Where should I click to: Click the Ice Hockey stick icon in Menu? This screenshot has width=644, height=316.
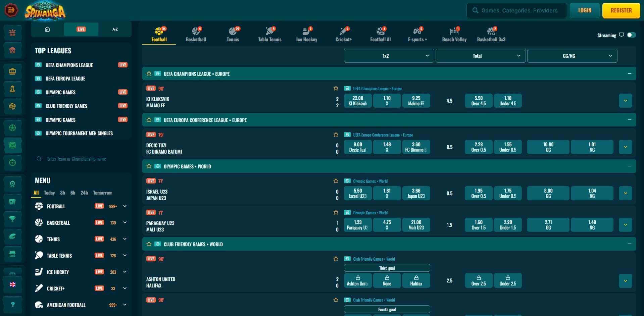pos(39,272)
